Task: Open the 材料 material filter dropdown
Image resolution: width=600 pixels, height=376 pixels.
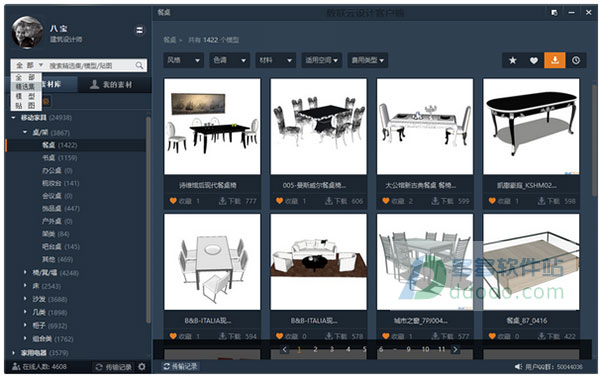Action: 276,60
